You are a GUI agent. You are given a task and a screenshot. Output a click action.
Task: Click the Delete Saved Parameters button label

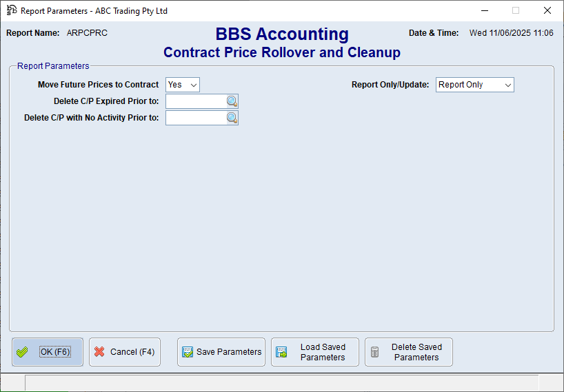[416, 352]
